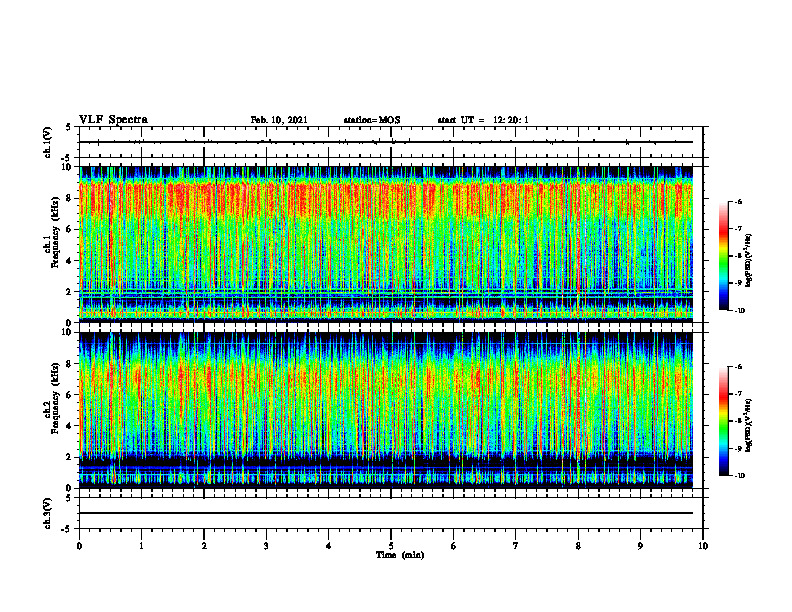The width and height of the screenshot is (792, 612).
Task: Click the "VLF Spectra" plot title
Action: pyautogui.click(x=113, y=120)
